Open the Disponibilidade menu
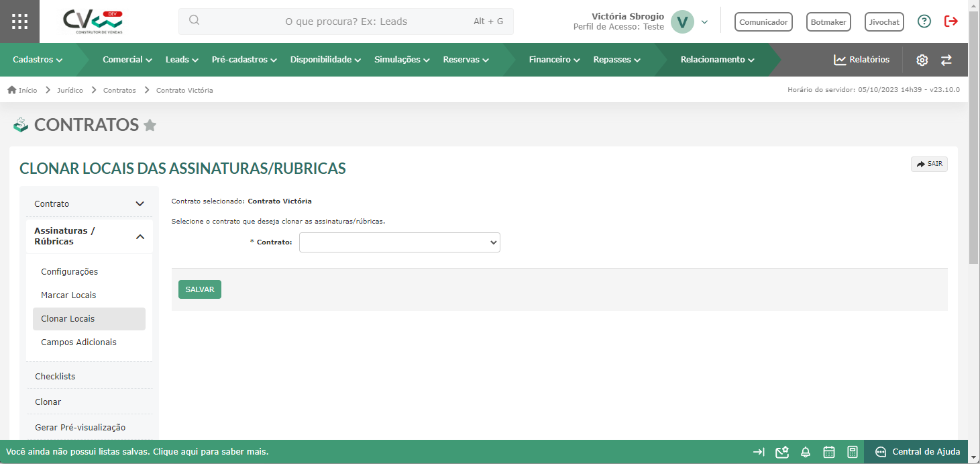The height and width of the screenshot is (464, 980). coord(325,60)
